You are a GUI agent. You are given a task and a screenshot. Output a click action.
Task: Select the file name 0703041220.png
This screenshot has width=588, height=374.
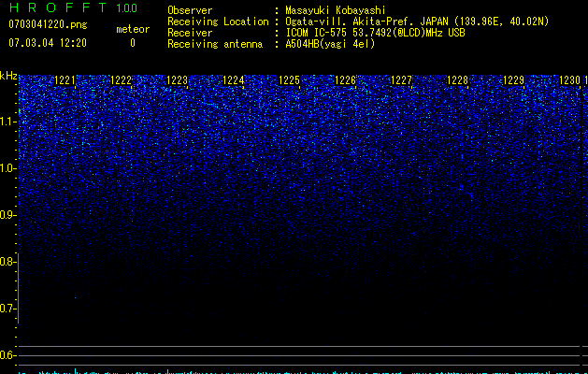pyautogui.click(x=48, y=24)
